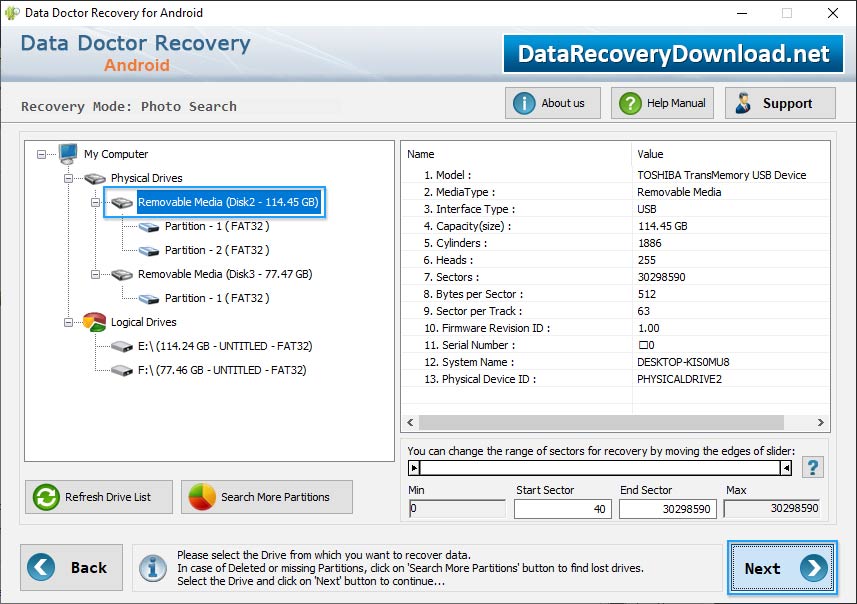Click the '7. Sectors :' row label
Viewport: 857px width, 604px height.
451,277
